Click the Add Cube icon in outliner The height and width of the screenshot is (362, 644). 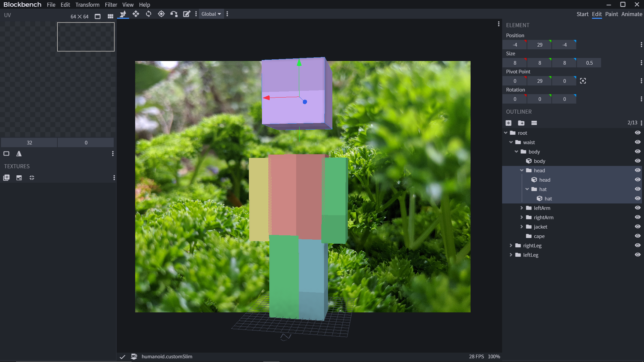click(x=508, y=123)
